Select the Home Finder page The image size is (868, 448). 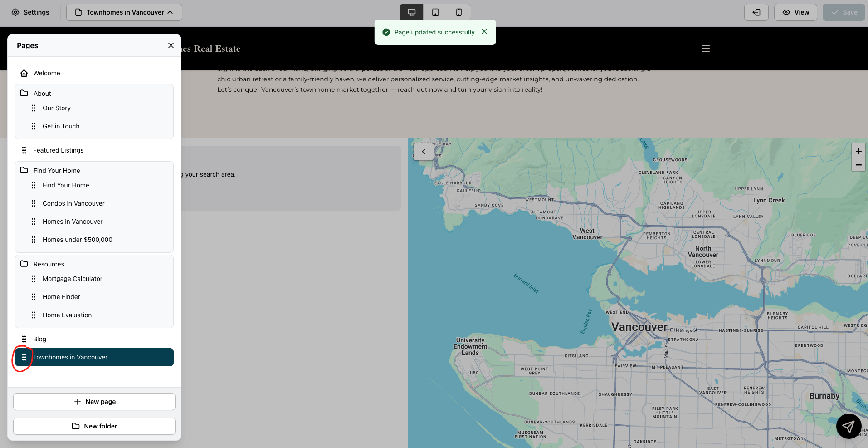coord(61,297)
